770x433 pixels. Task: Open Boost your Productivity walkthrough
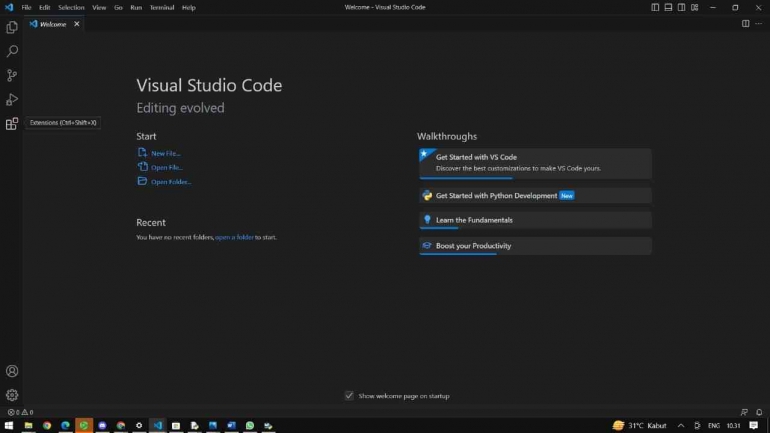[535, 246]
